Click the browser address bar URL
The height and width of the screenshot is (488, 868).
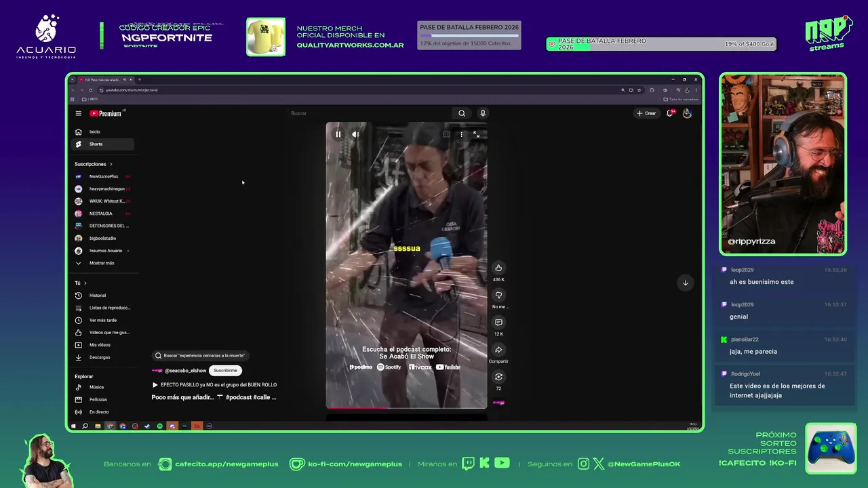click(132, 90)
